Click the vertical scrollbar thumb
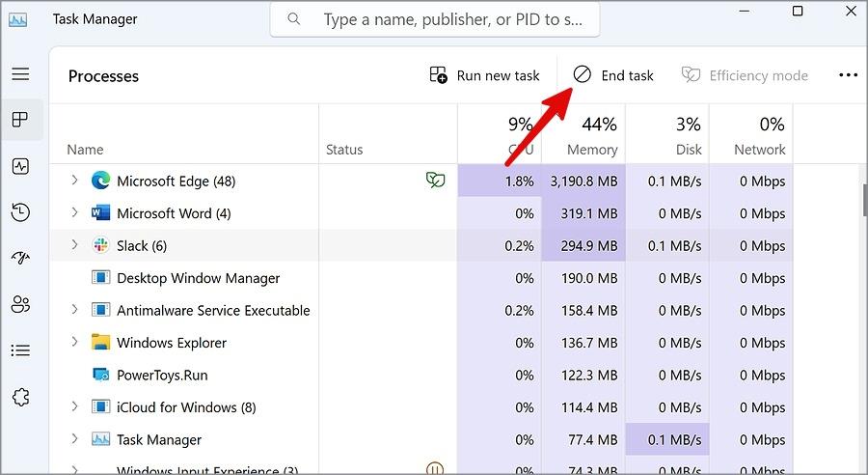This screenshot has width=868, height=475. [x=865, y=200]
